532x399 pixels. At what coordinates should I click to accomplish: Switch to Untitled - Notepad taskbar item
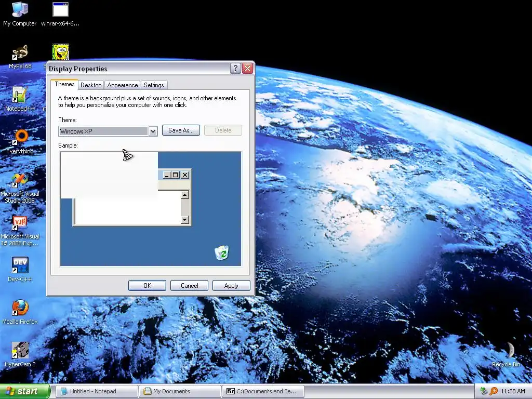[x=97, y=391]
